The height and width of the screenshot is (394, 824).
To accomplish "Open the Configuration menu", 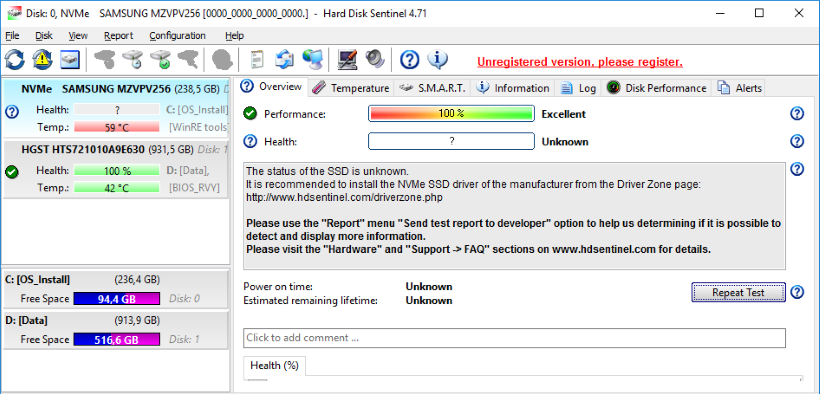I will point(177,36).
